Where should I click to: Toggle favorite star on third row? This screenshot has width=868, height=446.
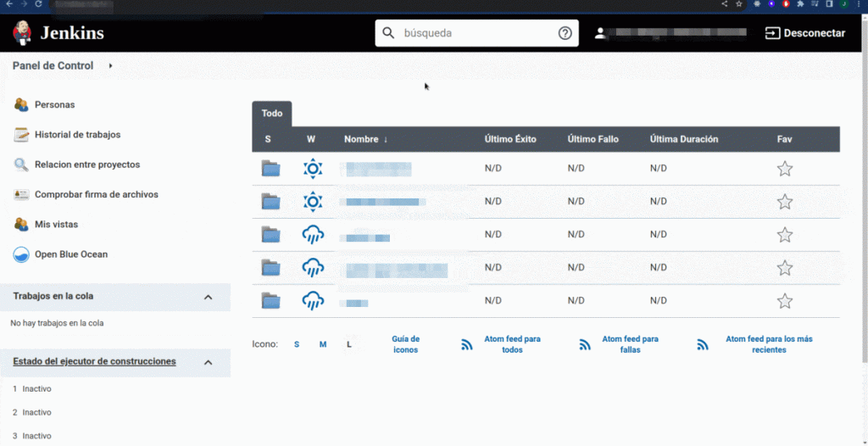(x=784, y=235)
